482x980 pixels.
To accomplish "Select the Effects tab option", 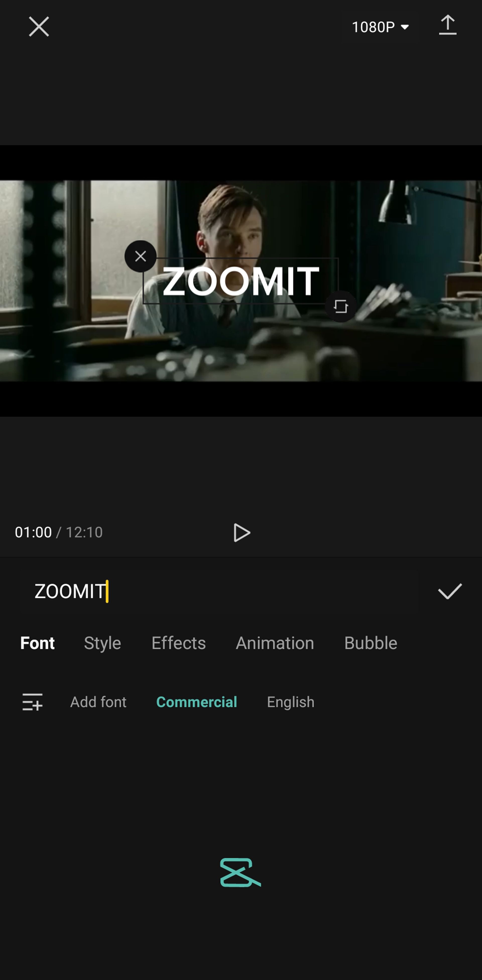I will [x=178, y=643].
